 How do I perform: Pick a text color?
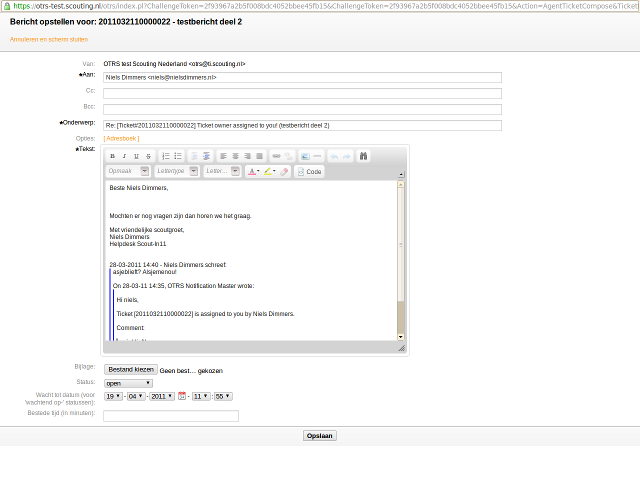[253, 171]
